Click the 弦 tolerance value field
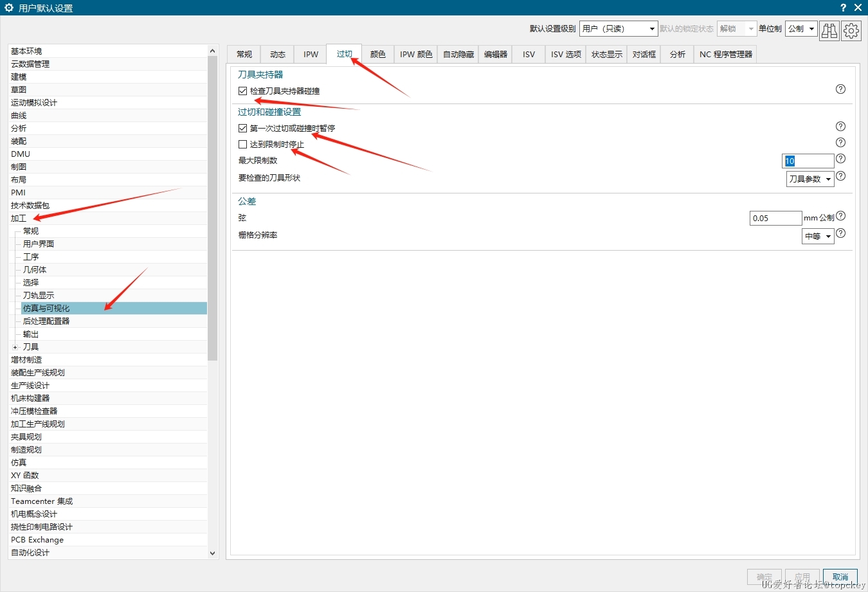Image resolution: width=868 pixels, height=592 pixels. tap(776, 218)
